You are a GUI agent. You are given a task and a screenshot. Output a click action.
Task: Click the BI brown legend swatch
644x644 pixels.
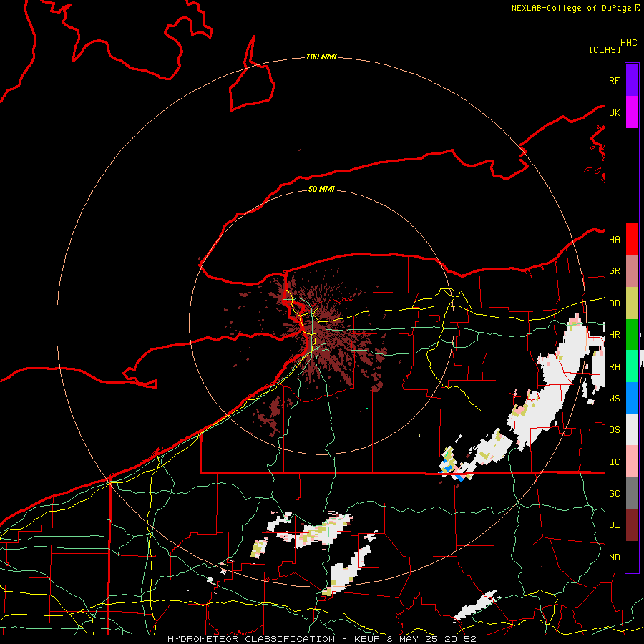[x=632, y=525]
